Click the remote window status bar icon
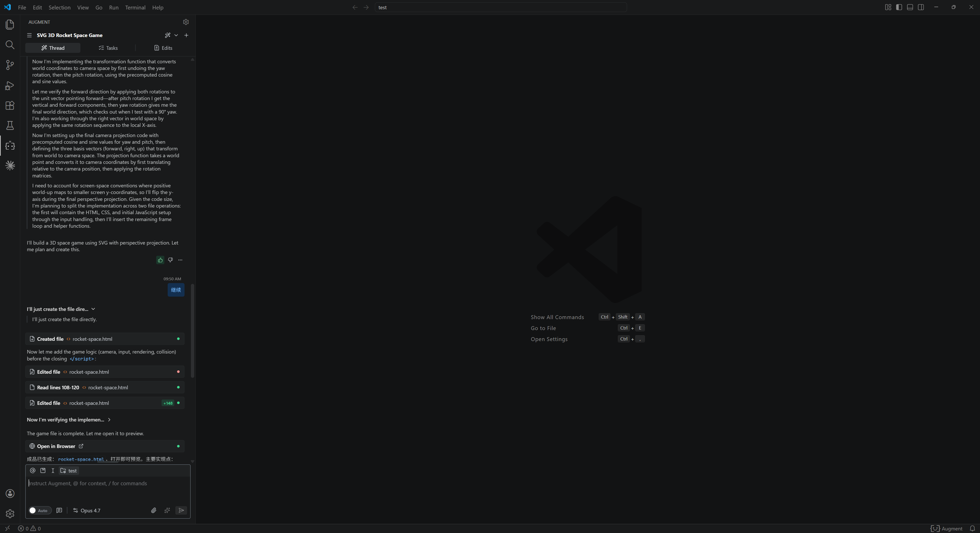Viewport: 980px width, 533px height. pos(7,528)
